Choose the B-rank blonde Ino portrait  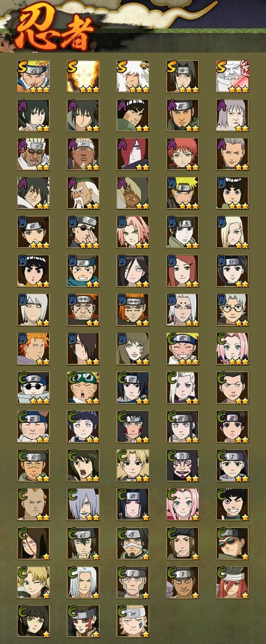[x=233, y=232]
